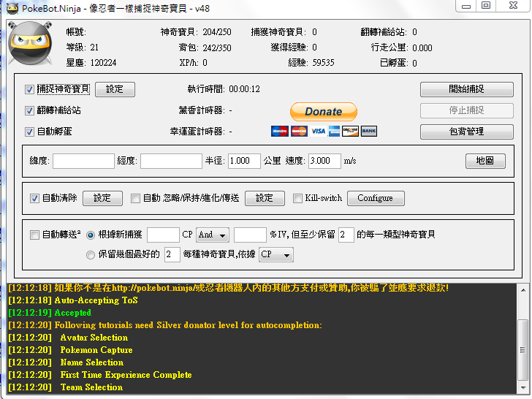This screenshot has width=532, height=399.
Task: Toggle the 自動孵蛋 checkbox
Action: tap(29, 132)
